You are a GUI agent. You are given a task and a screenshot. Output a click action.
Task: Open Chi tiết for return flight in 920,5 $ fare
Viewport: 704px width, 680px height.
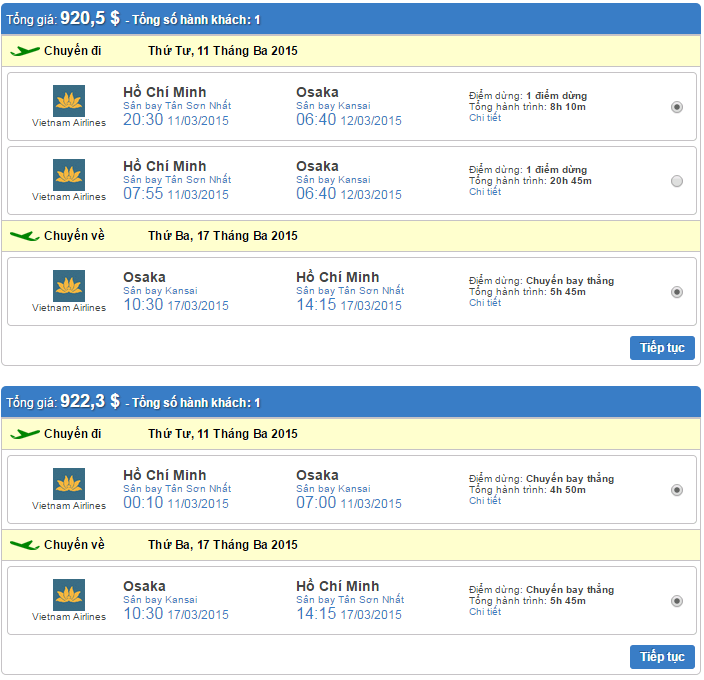485,303
